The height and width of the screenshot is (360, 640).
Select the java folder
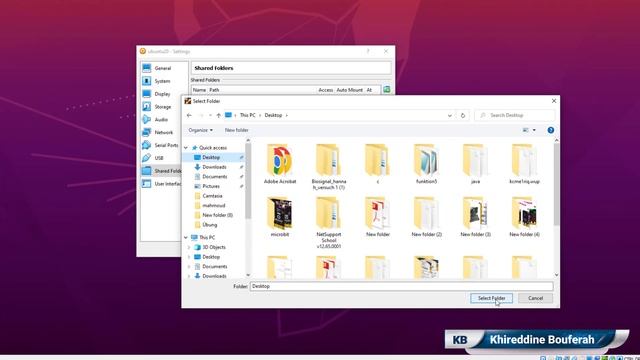coord(476,164)
